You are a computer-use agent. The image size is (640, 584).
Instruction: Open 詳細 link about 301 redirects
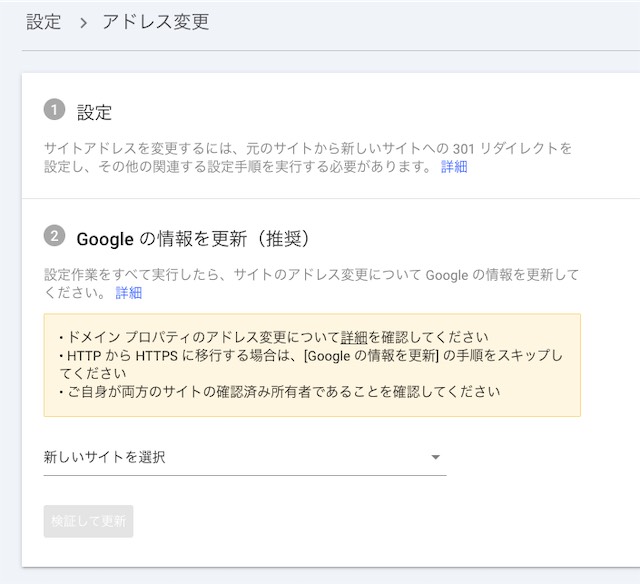coord(454,167)
